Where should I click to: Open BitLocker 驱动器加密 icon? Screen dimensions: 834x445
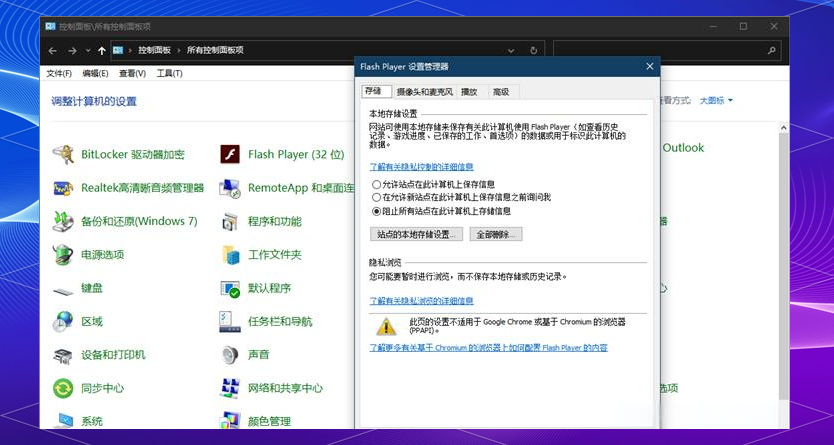[x=63, y=155]
